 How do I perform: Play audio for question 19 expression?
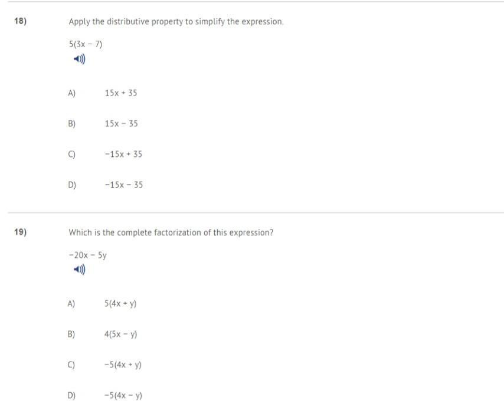point(80,270)
